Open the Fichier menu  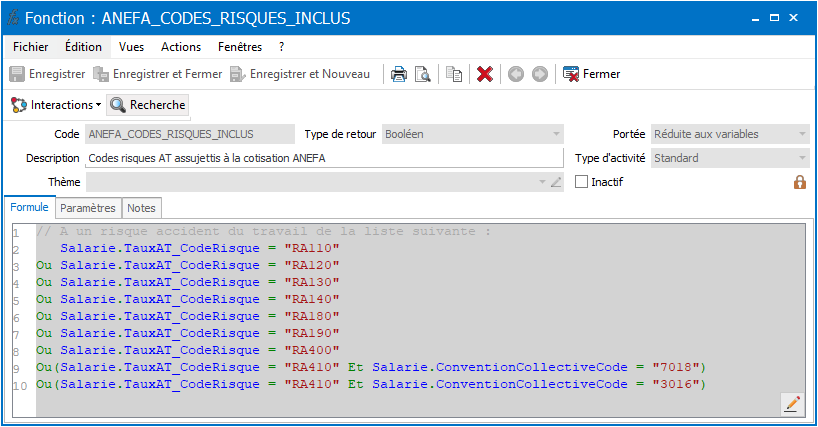(31, 47)
